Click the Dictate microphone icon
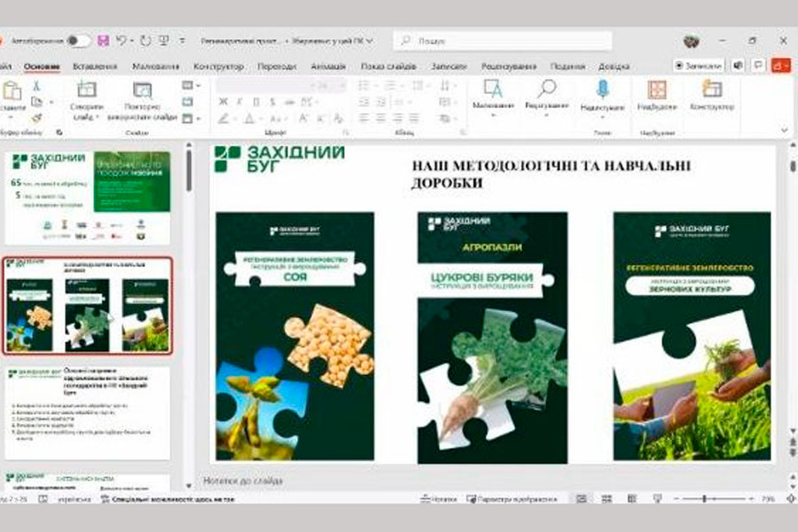Screen dimensions: 798x532 pos(602,90)
